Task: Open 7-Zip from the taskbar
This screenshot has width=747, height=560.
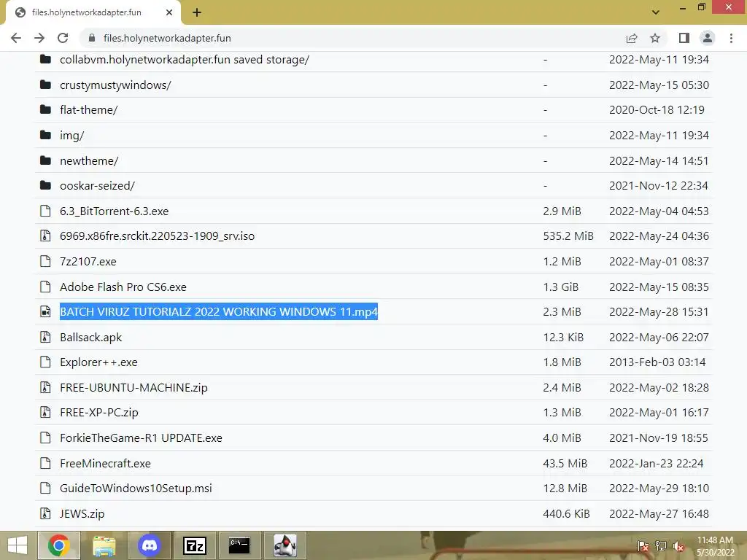Action: click(195, 545)
